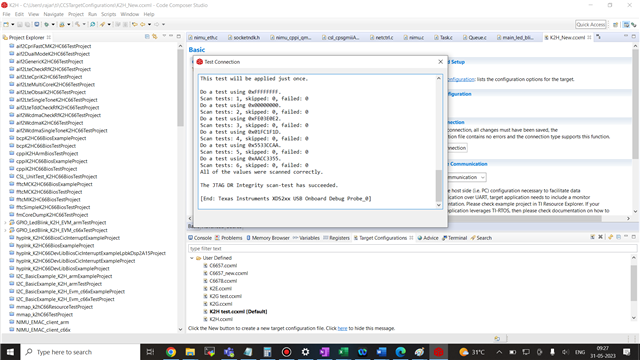This screenshot has width=640, height=360.
Task: Click the Windows Start button
Action: tap(10, 352)
